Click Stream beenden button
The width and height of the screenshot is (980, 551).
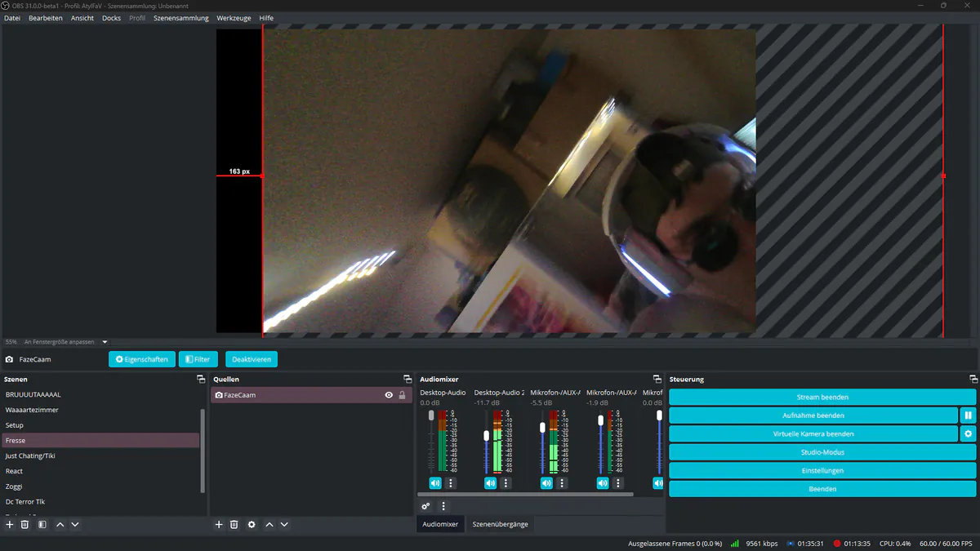[822, 397]
